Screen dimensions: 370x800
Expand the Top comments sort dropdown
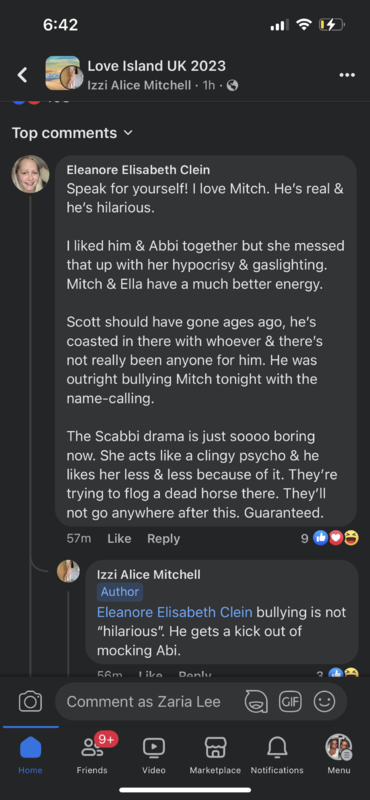(72, 133)
